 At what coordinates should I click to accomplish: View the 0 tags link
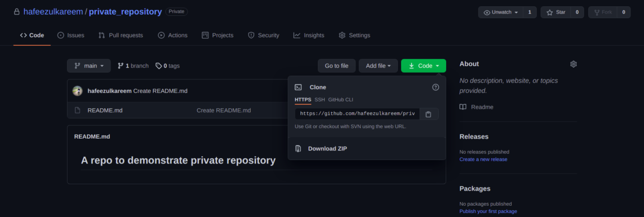pos(167,66)
